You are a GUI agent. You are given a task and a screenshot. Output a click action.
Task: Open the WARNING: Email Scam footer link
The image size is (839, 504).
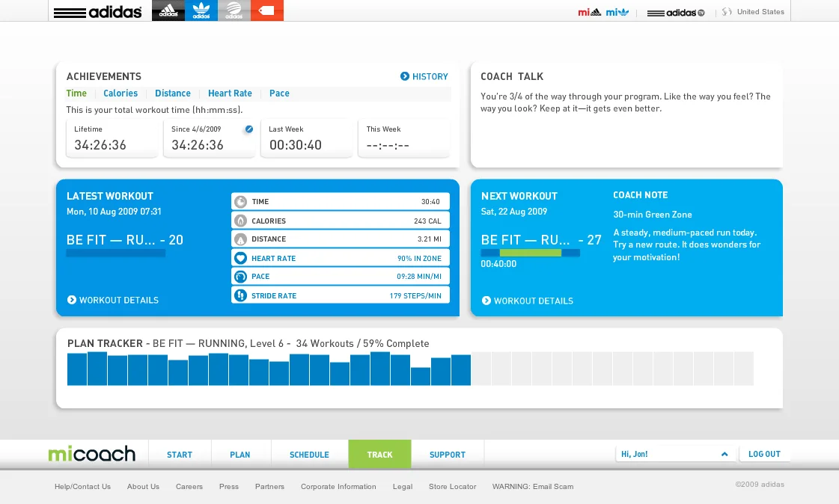pos(533,486)
